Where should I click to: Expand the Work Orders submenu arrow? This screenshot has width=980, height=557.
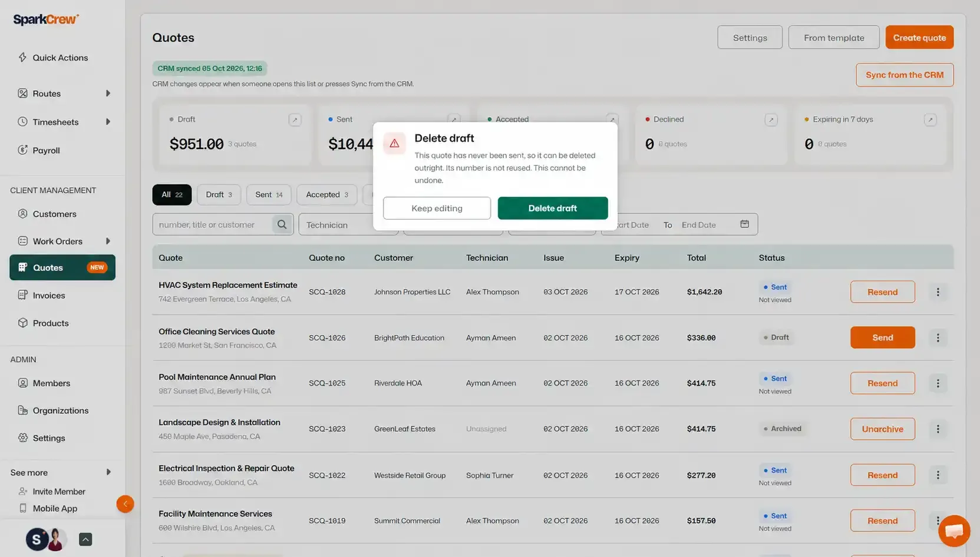coord(108,241)
